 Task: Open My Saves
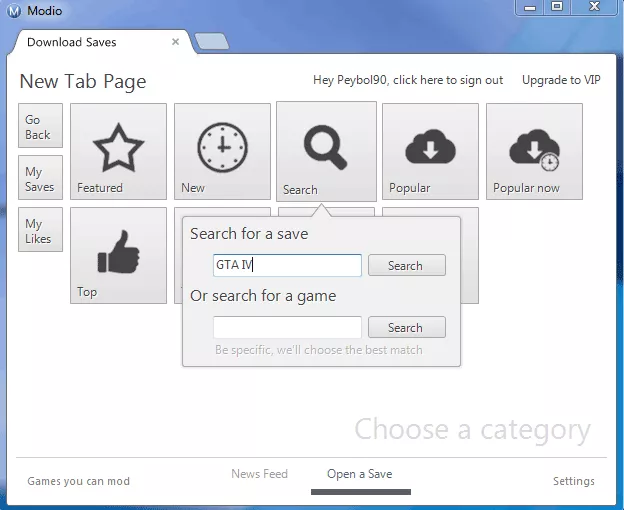pyautogui.click(x=40, y=177)
